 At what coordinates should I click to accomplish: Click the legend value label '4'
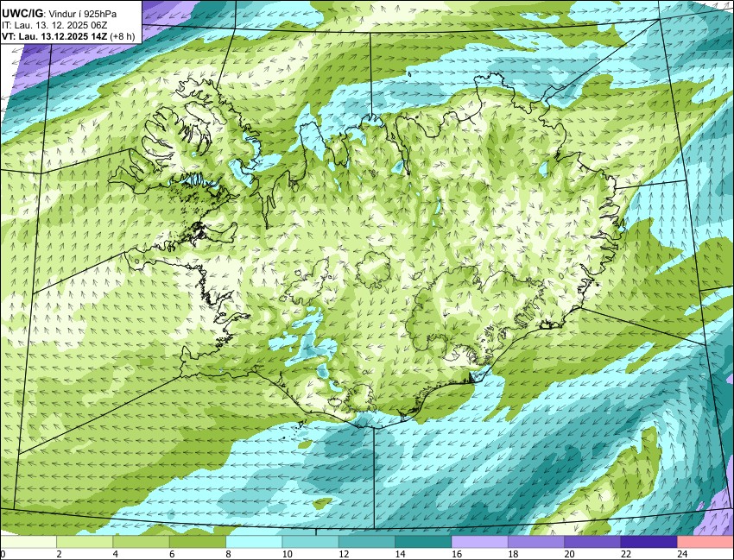pos(115,554)
